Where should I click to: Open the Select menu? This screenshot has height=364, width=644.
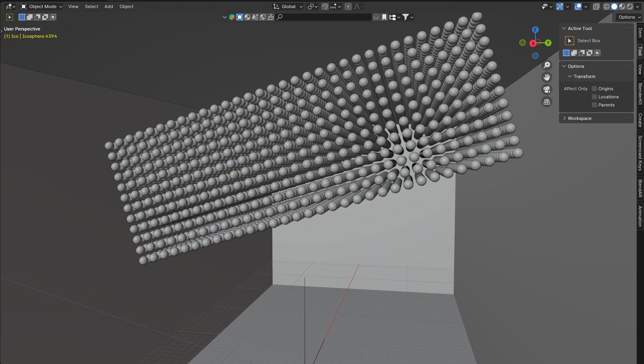[x=92, y=7]
